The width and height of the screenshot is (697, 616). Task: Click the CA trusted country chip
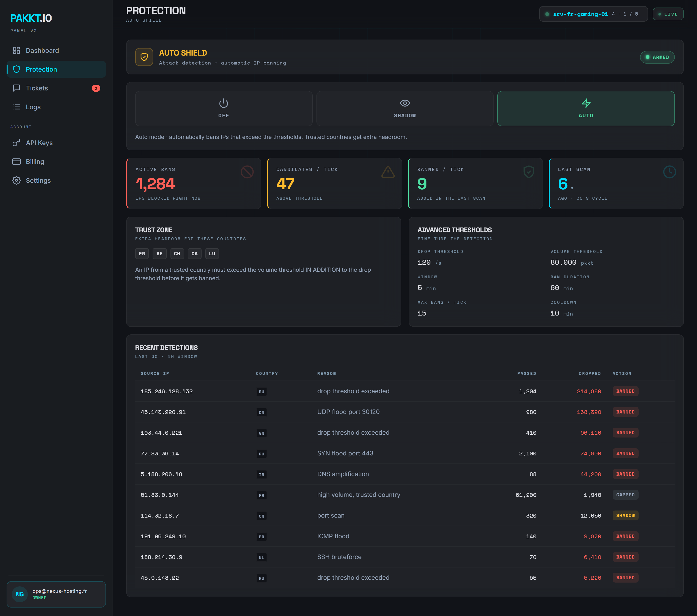coord(194,253)
